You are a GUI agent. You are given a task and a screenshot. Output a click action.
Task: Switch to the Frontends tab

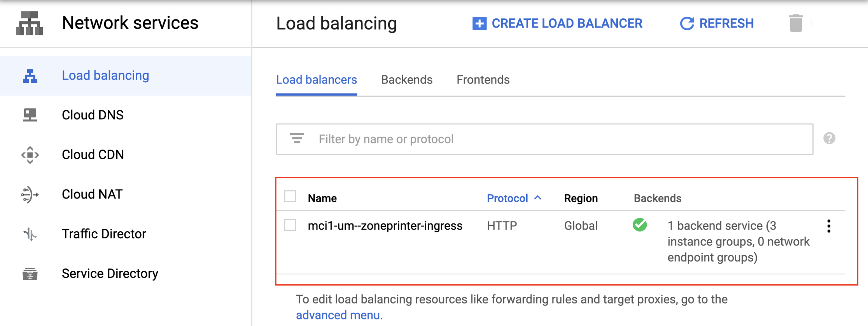point(483,80)
